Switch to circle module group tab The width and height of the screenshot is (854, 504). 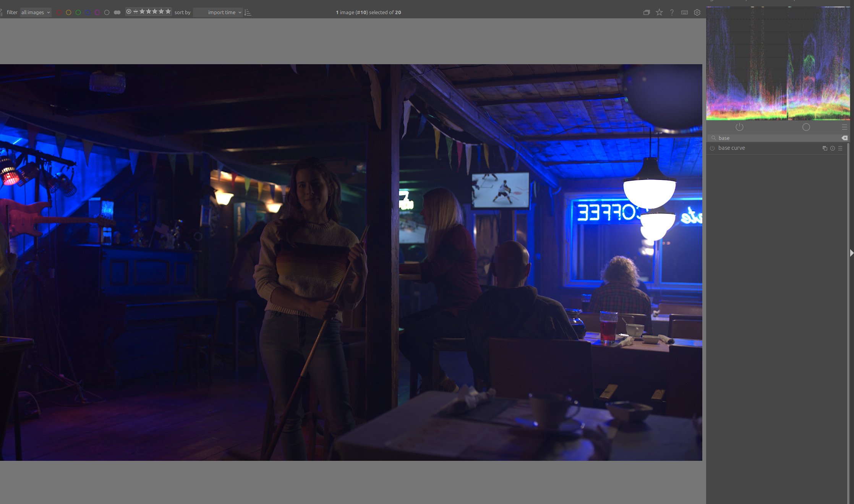[x=806, y=127]
